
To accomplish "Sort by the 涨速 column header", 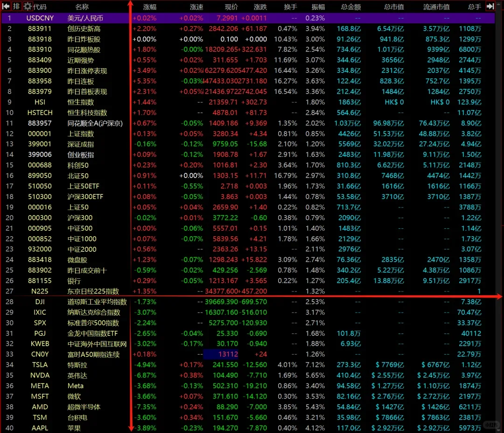I will 196,7.
